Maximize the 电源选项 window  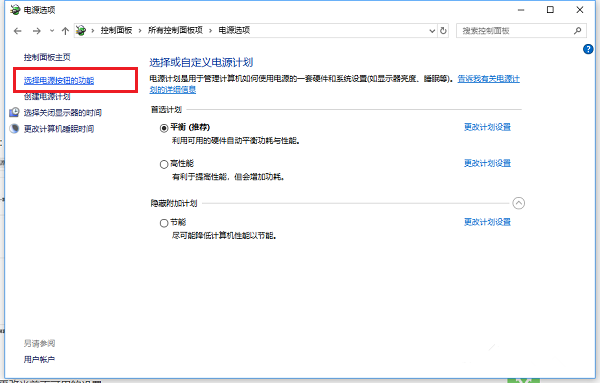550,10
